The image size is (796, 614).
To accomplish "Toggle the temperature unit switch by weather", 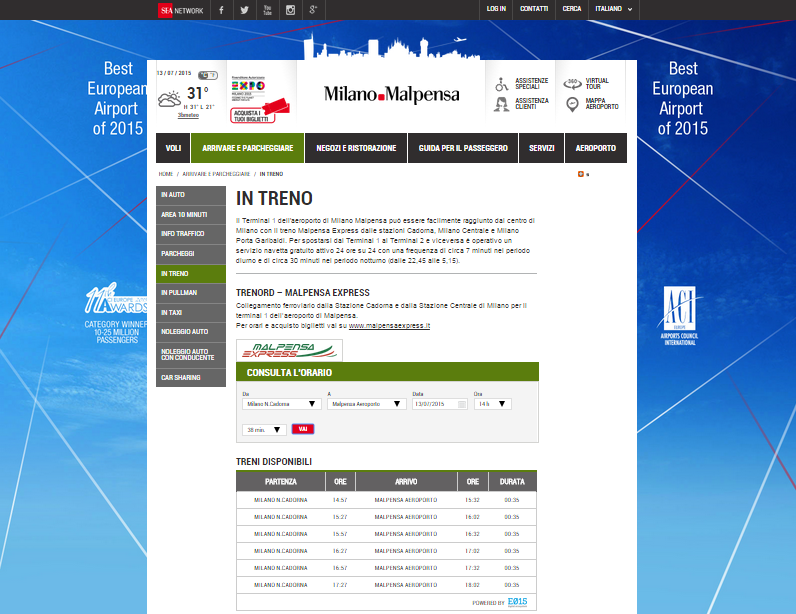I will pos(208,75).
